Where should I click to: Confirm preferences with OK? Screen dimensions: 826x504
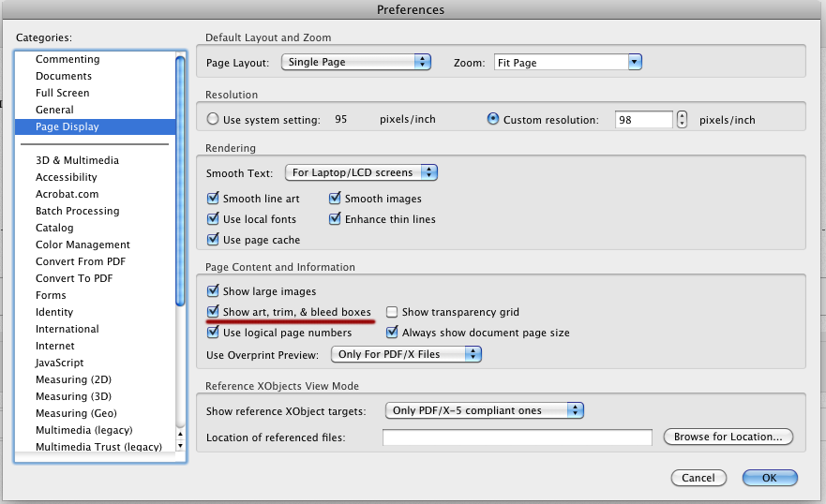[770, 478]
